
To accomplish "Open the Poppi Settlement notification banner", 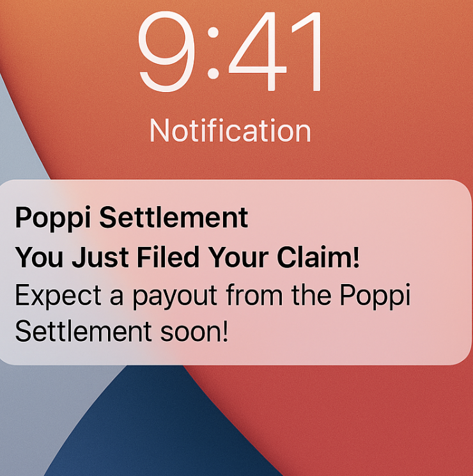I will 235,273.
